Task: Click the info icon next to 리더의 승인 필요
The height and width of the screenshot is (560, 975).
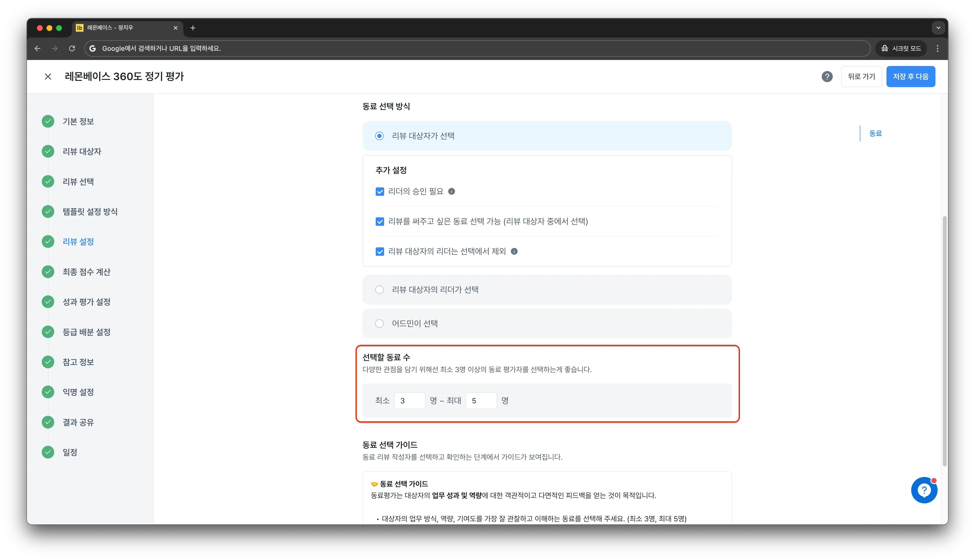Action: coord(452,191)
